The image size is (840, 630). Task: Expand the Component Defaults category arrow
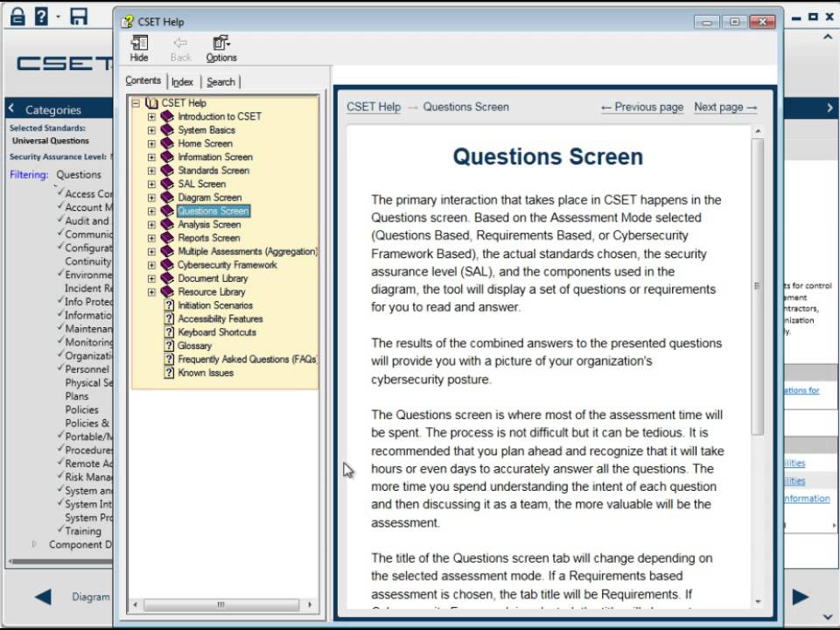34,544
